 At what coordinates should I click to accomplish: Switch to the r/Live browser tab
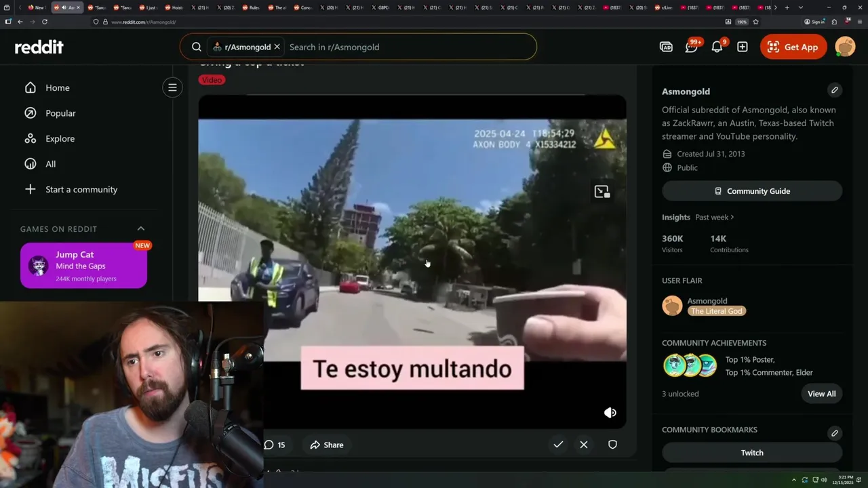[667, 7]
